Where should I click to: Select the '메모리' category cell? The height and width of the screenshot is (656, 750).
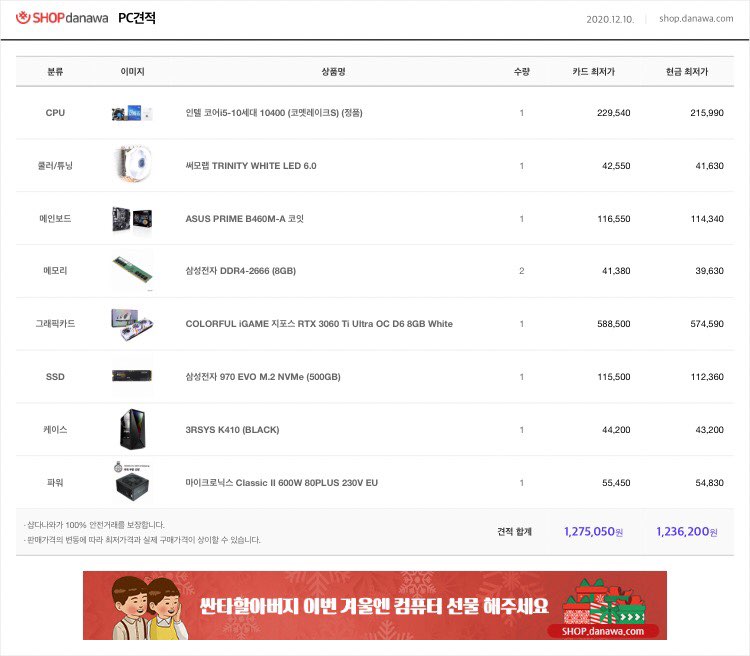(55, 271)
